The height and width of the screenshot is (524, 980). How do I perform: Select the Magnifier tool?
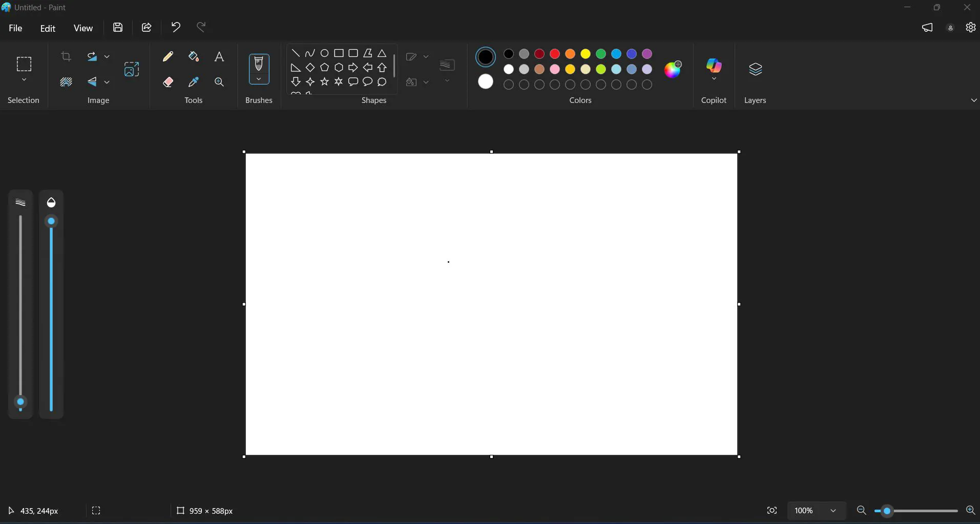pos(219,82)
